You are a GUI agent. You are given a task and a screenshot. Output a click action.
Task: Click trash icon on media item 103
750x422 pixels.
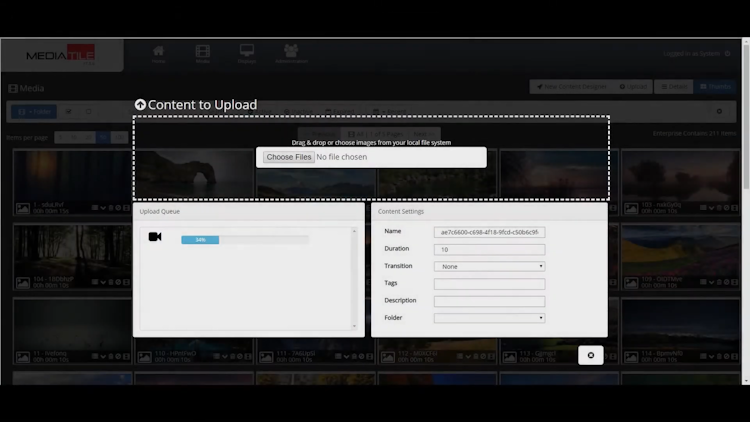pos(719,208)
